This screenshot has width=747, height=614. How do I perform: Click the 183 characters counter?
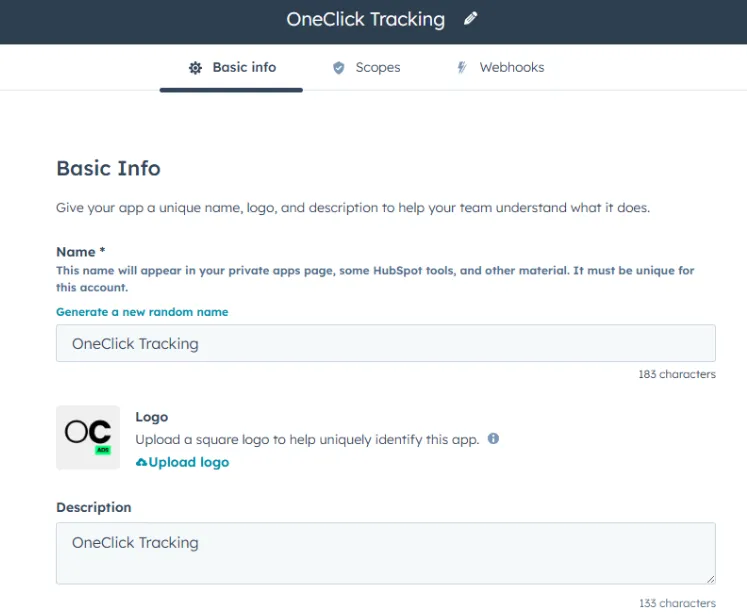pyautogui.click(x=677, y=374)
